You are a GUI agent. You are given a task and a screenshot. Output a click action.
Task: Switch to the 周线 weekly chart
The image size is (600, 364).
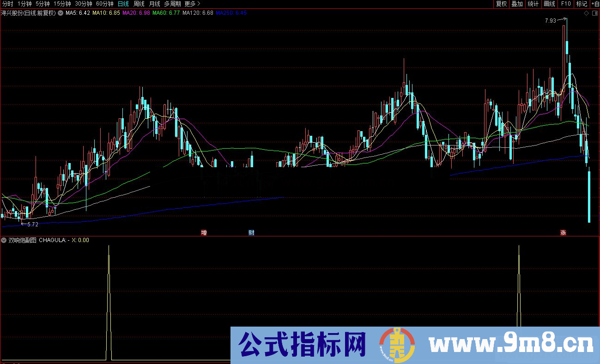pyautogui.click(x=139, y=4)
